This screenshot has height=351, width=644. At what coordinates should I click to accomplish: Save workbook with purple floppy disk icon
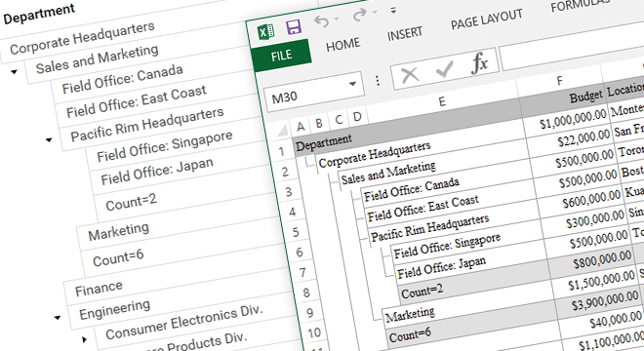coord(294,27)
